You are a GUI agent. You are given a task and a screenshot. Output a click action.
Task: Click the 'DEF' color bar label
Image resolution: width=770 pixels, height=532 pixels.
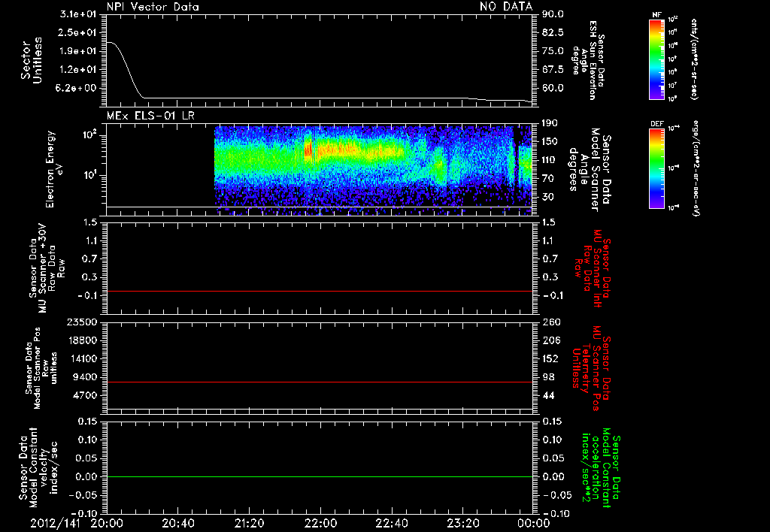point(656,124)
